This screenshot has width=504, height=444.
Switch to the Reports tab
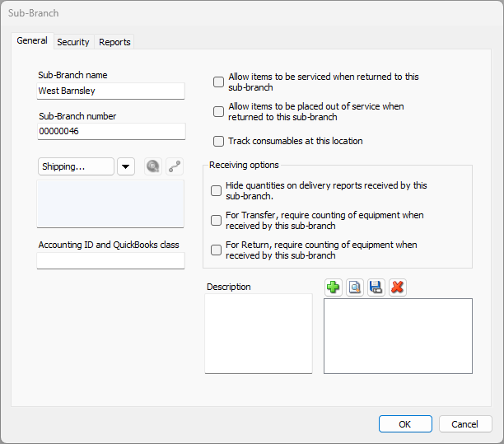click(114, 42)
